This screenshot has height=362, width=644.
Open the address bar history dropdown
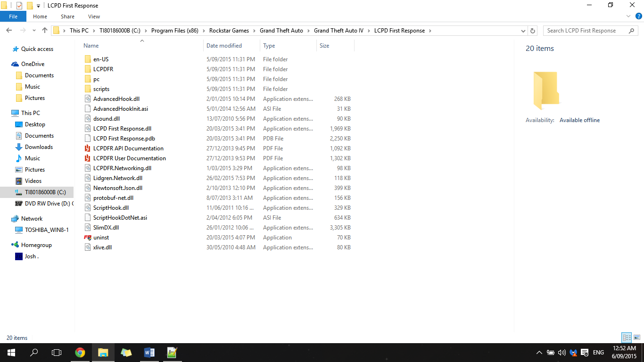pos(523,31)
